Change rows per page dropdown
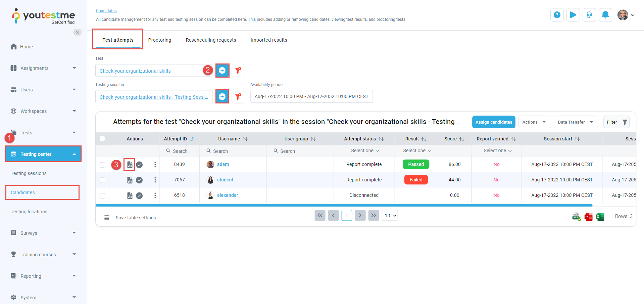The width and height of the screenshot is (644, 304). (x=390, y=216)
